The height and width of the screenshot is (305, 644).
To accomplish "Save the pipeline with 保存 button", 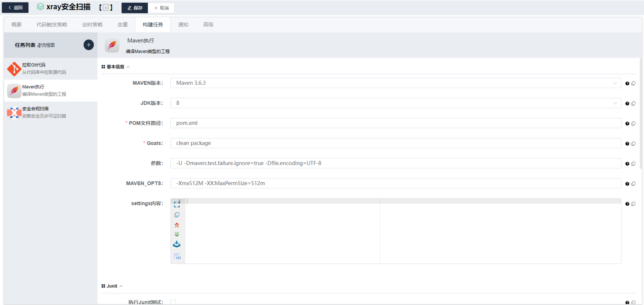I will coord(135,8).
